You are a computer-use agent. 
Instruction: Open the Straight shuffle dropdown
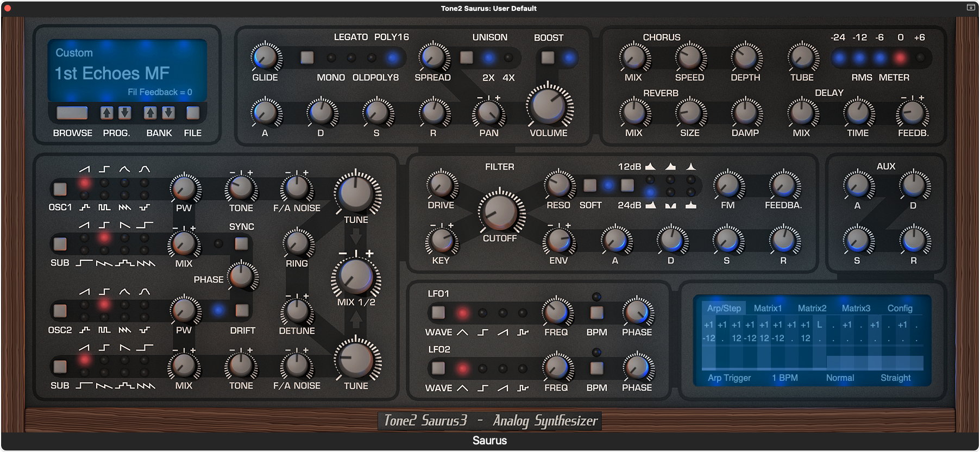point(896,378)
